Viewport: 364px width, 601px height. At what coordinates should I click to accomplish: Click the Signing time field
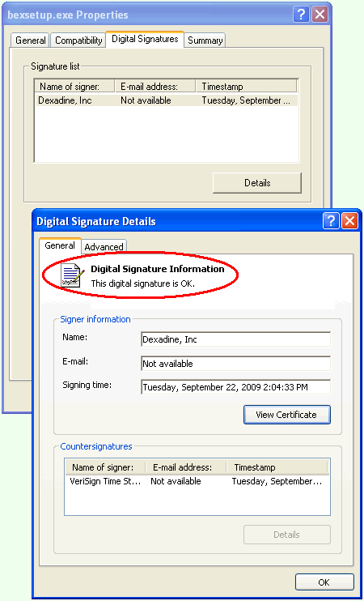pos(235,386)
